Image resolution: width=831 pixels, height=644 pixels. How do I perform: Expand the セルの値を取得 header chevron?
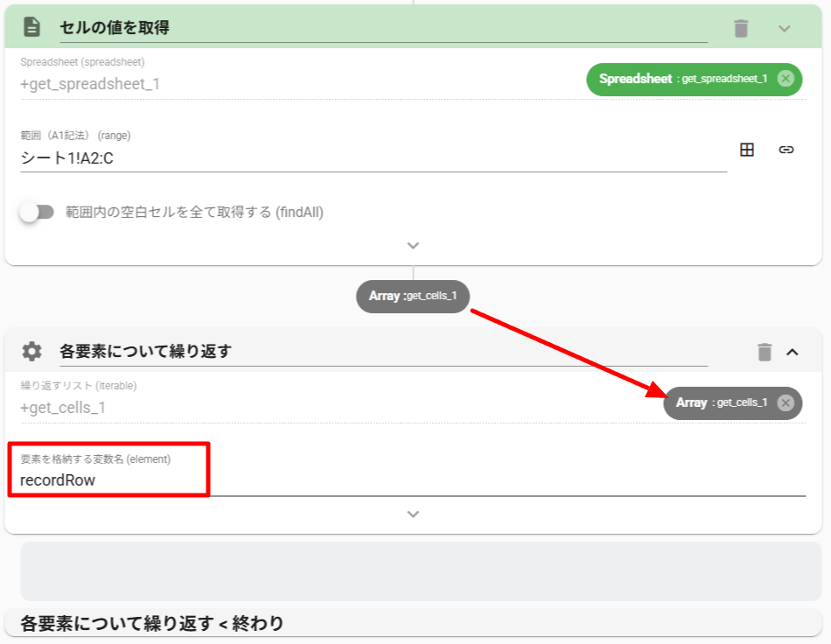(x=784, y=28)
